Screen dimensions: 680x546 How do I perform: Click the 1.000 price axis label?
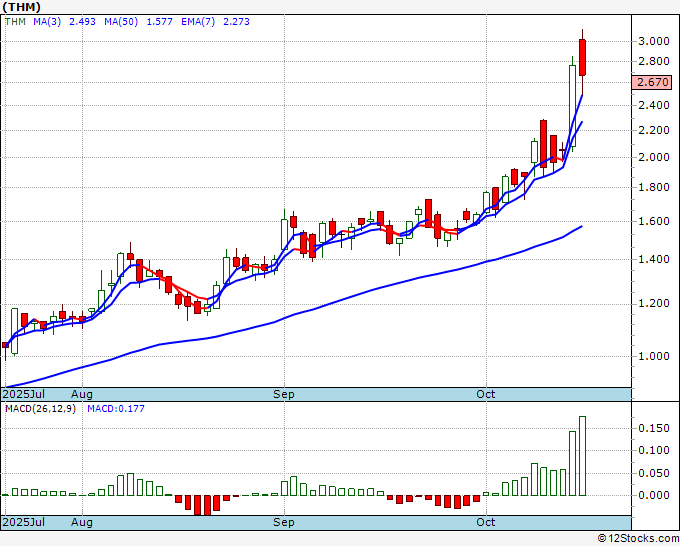click(654, 356)
